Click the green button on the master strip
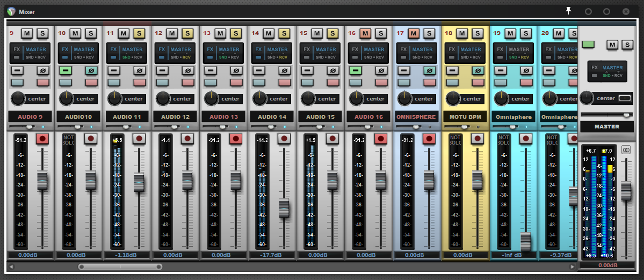The image size is (644, 280). 588,45
